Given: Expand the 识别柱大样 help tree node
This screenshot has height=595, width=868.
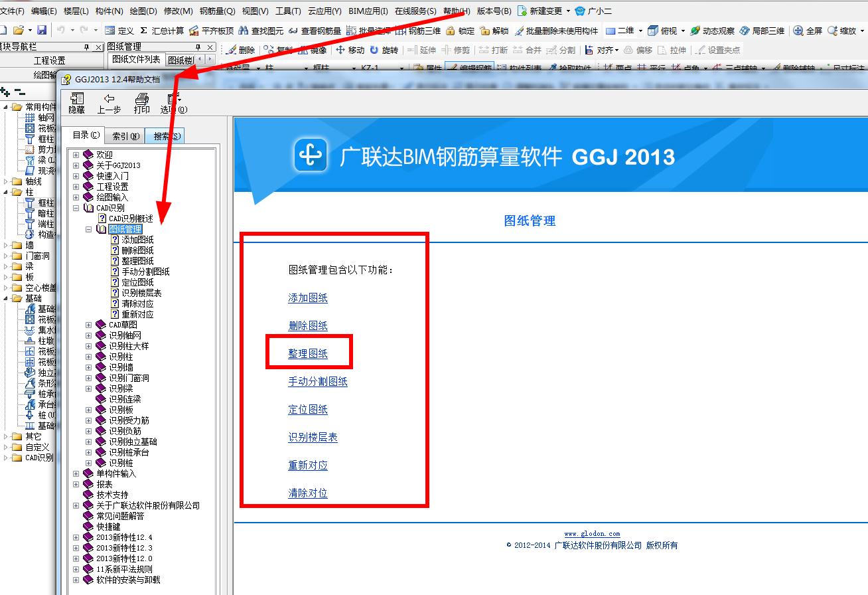Looking at the screenshot, I should [x=88, y=346].
